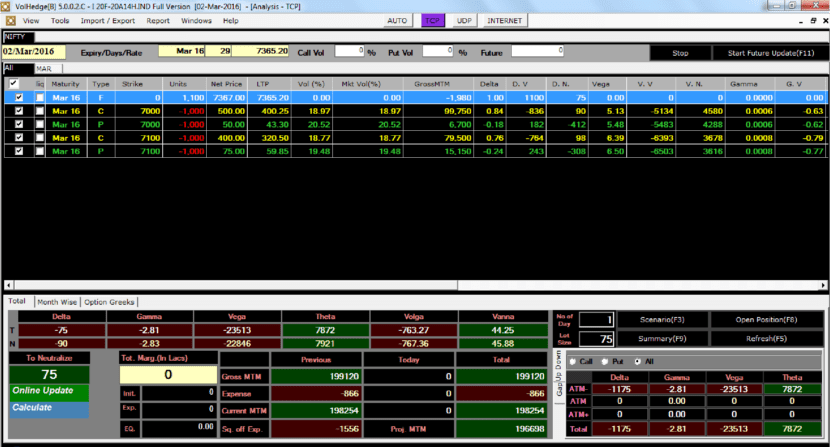Switch to the Total tab
The height and width of the screenshot is (447, 830).
tap(17, 301)
